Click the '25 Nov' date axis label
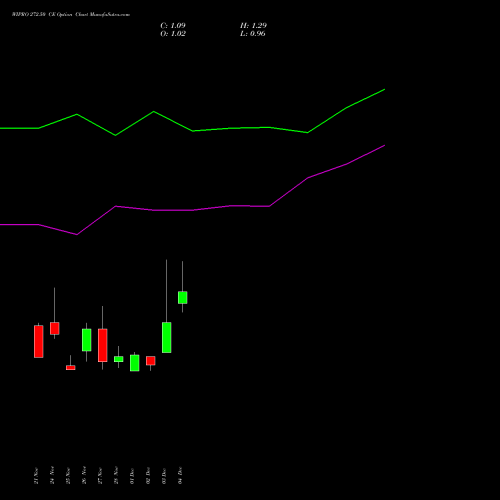Viewport: 500px width, 500px height. [68, 476]
